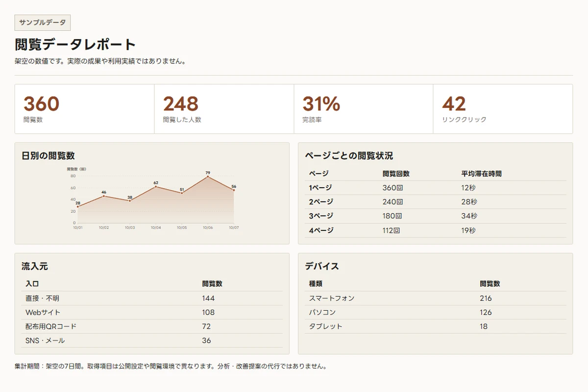
Task: Click the 4ページ row showing 19秒
Action: pyautogui.click(x=435, y=230)
